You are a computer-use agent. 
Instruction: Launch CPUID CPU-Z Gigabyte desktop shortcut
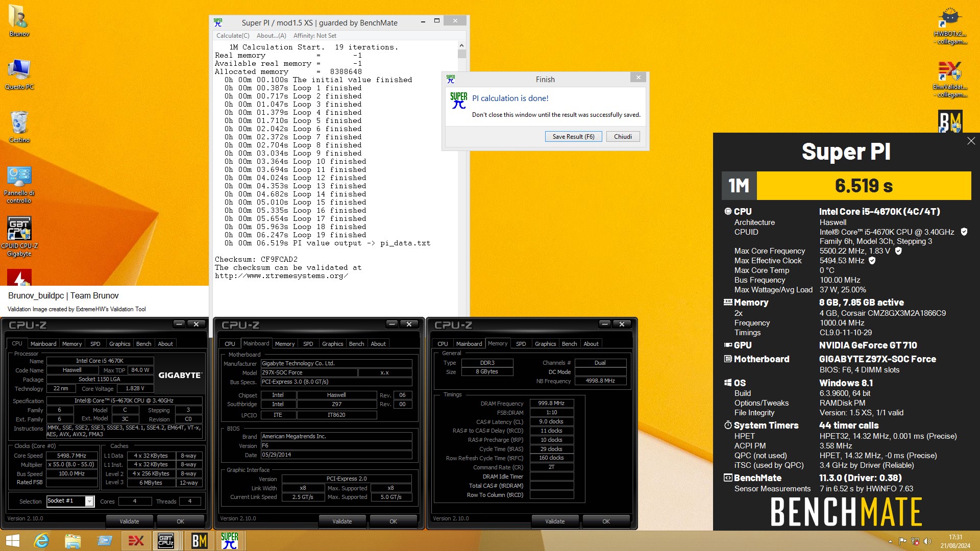pos(19,236)
